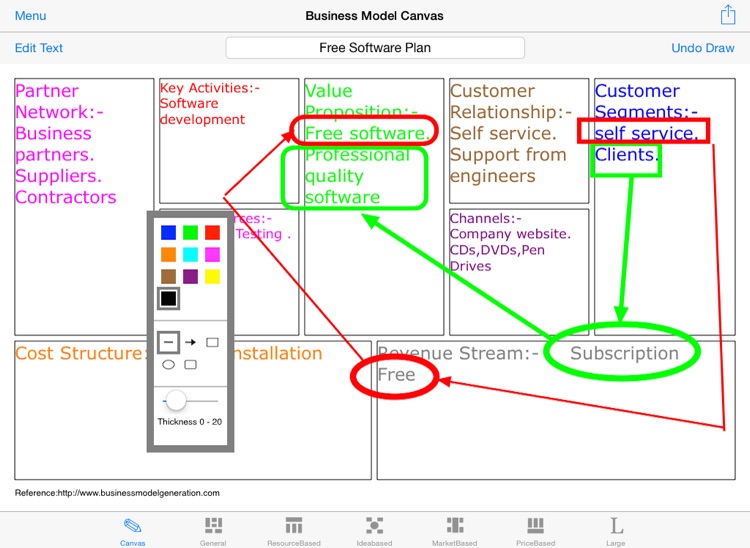The width and height of the screenshot is (750, 548).
Task: Tap the 'Clients.' text in Customer Segments
Action: (627, 155)
